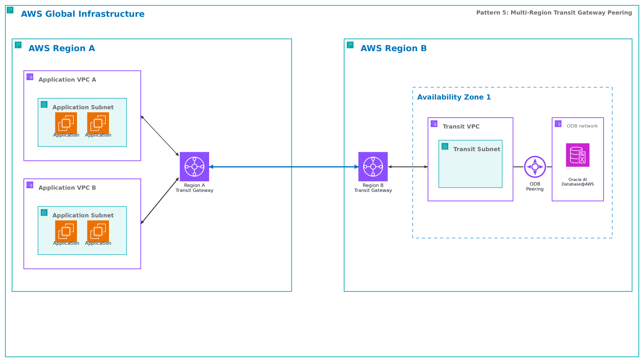The image size is (644, 362).
Task: Click the Oracle AI Database@AWS text label
Action: (578, 182)
